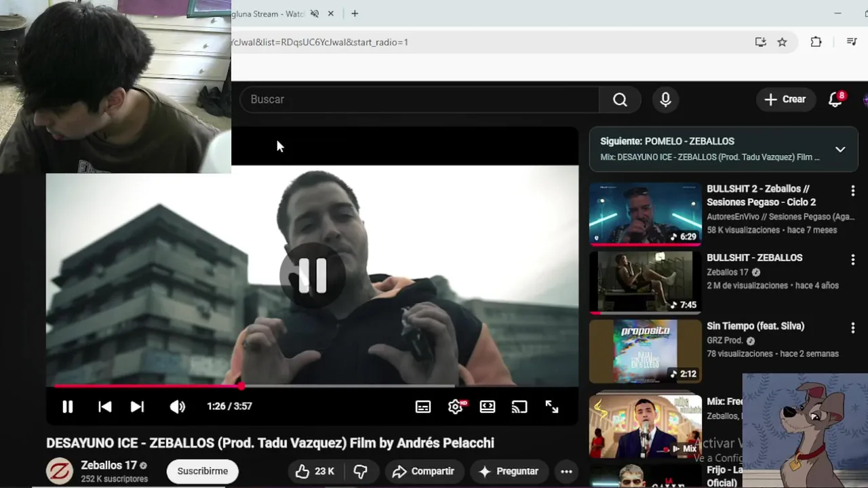Open Sin Tiempo (feat. Silva) thumbnail
Viewport: 868px width, 488px height.
pos(645,352)
